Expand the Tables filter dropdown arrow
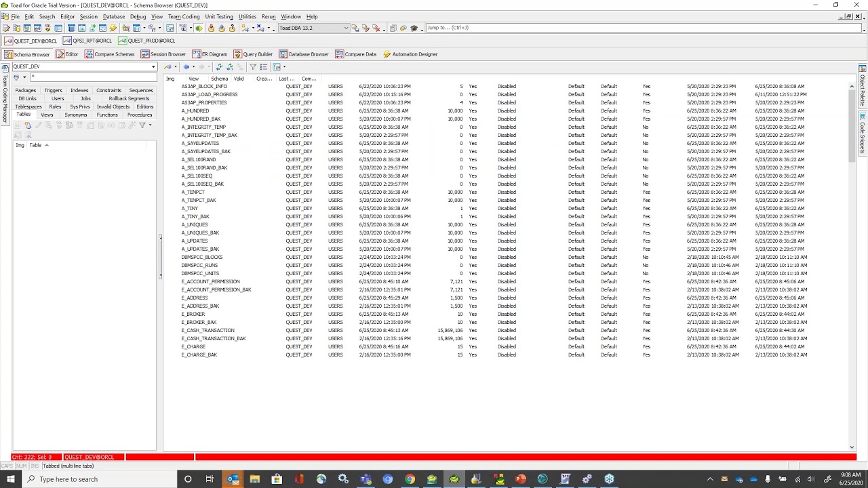 click(149, 125)
